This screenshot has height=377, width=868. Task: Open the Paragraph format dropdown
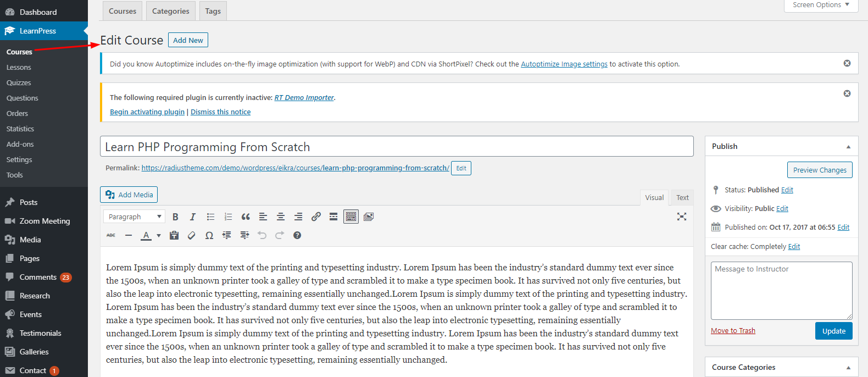coord(135,217)
